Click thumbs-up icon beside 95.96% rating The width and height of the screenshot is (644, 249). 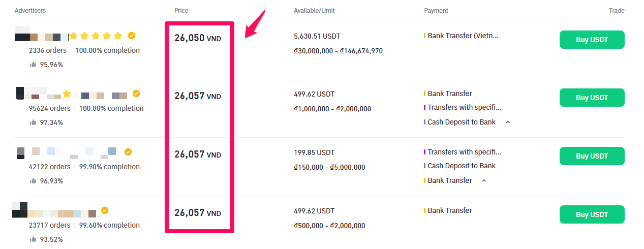pos(33,65)
